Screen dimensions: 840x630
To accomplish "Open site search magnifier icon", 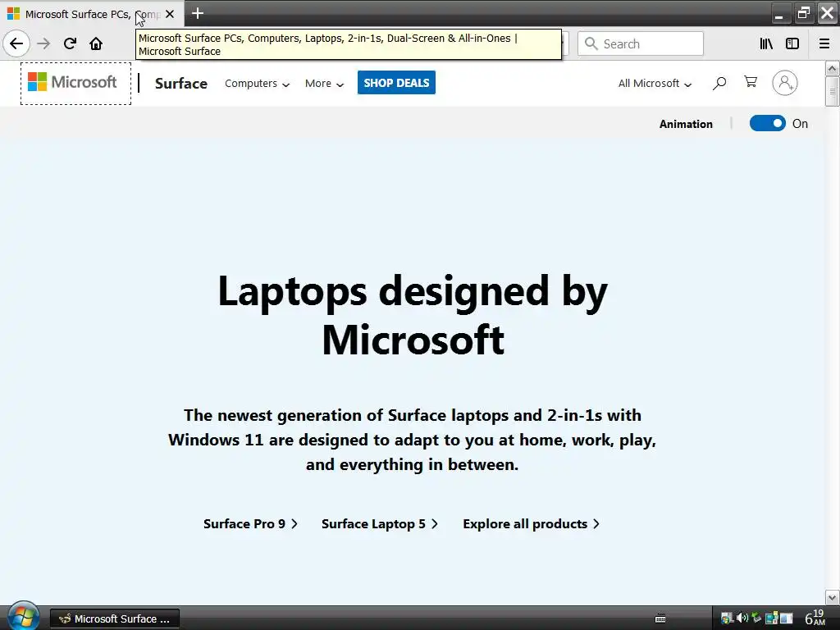I will [719, 83].
